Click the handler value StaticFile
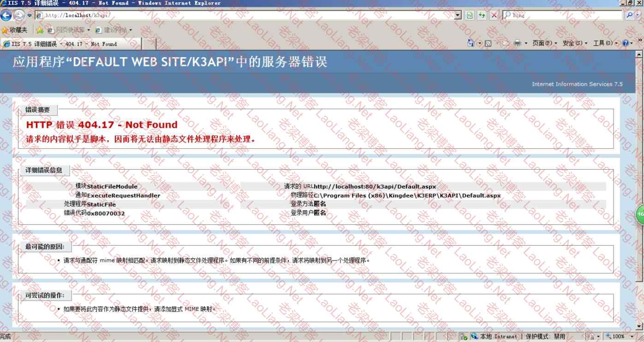Screen dimensions: 644x342 (101, 204)
